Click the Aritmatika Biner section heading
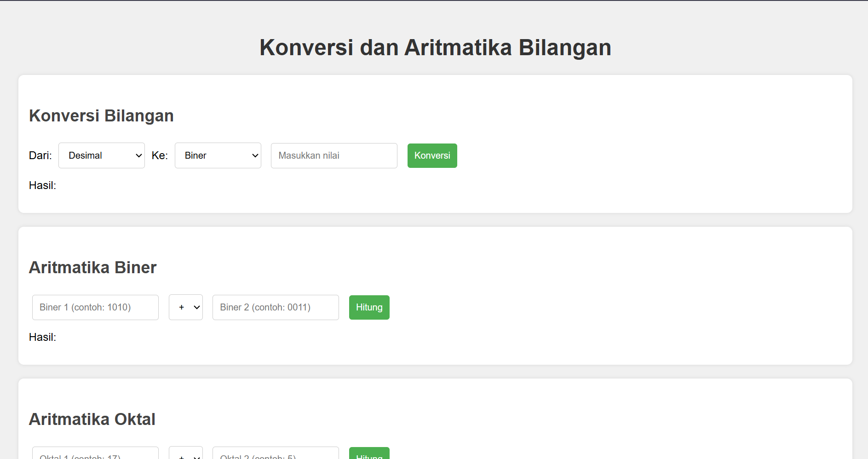The width and height of the screenshot is (868, 459). pyautogui.click(x=93, y=268)
